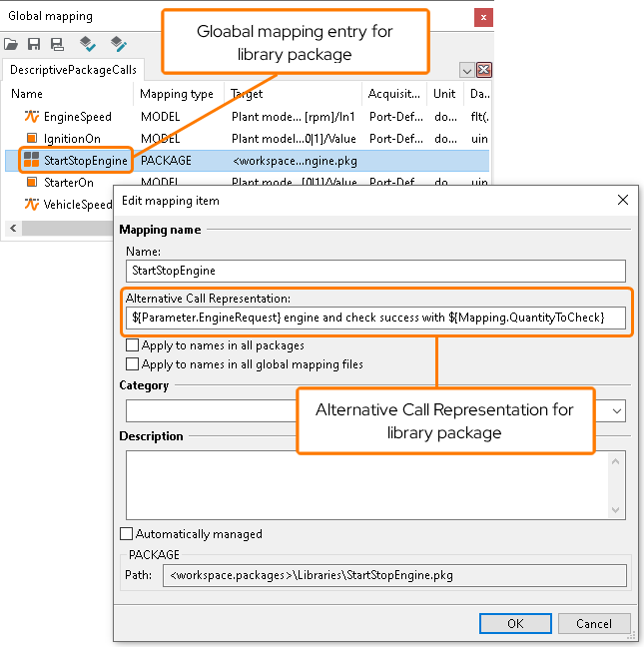The width and height of the screenshot is (644, 647).
Task: Click IgnitionOn's target Plant model...0|1]/Value
Action: tap(294, 138)
